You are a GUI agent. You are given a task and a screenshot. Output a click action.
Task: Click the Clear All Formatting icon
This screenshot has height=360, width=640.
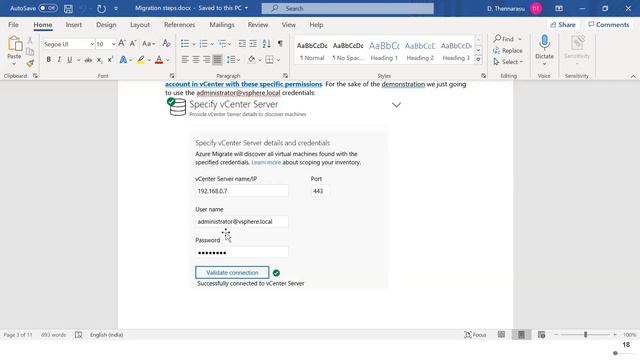166,43
